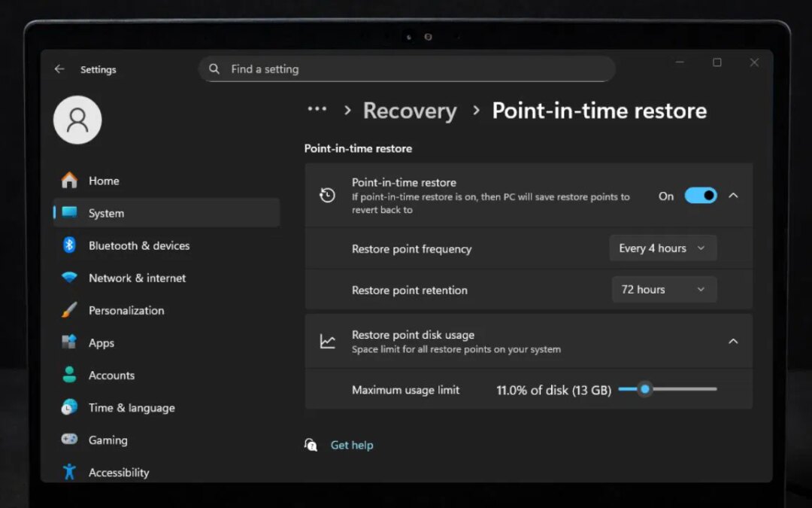Open Personalization settings
Screen dimensions: 812x508
pos(126,310)
